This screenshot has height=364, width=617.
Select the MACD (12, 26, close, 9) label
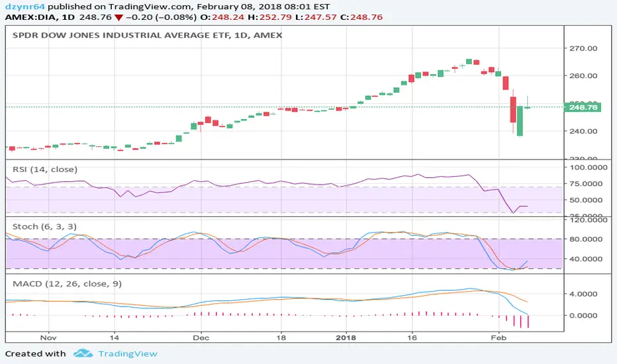pos(67,284)
